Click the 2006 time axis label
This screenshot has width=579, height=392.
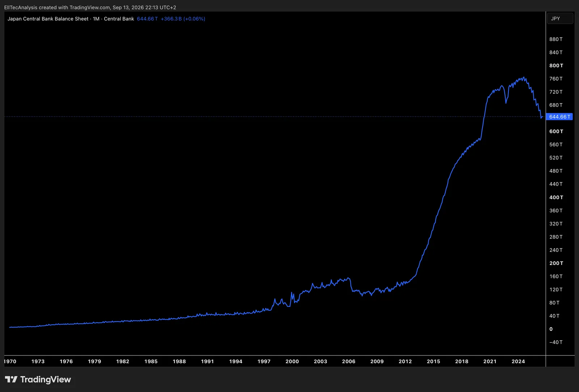pos(348,361)
